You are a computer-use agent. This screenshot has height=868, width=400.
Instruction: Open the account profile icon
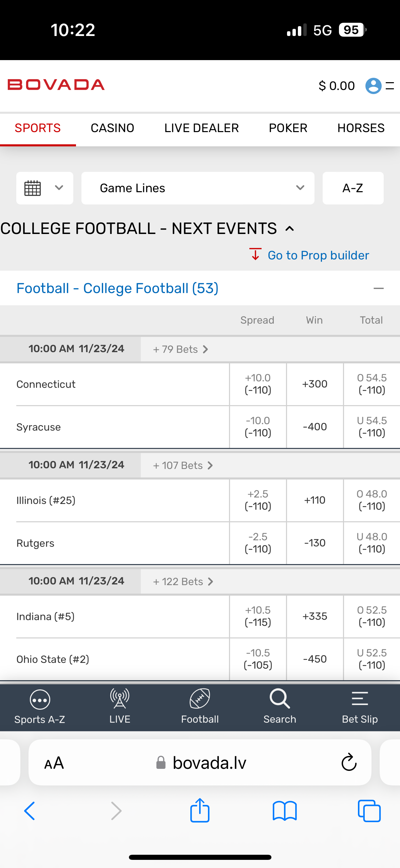(373, 86)
